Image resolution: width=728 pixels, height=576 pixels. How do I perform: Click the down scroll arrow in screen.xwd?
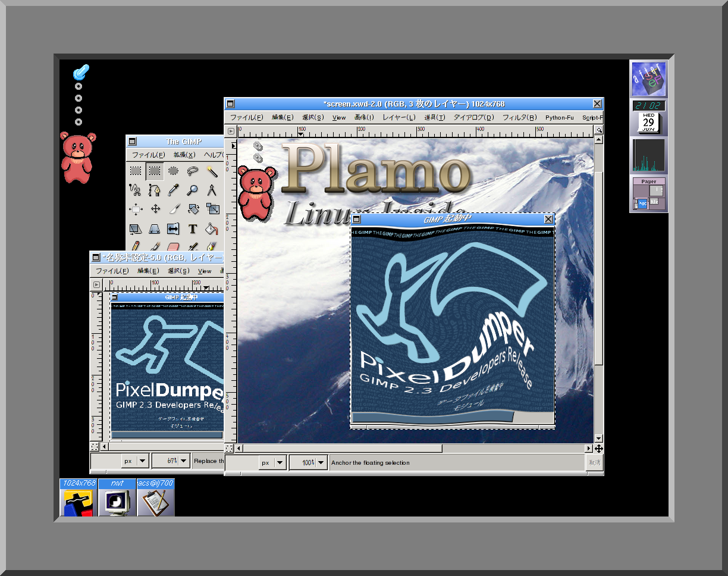point(599,438)
